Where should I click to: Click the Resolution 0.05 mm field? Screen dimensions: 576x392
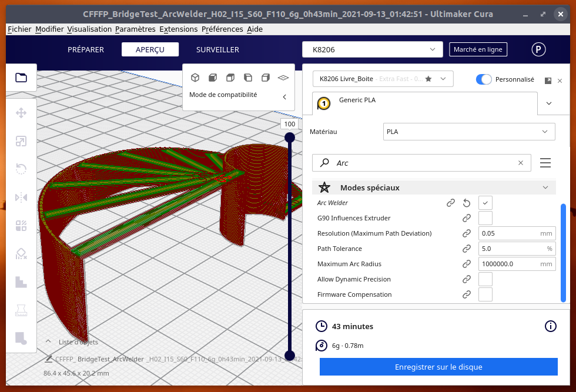click(x=517, y=233)
